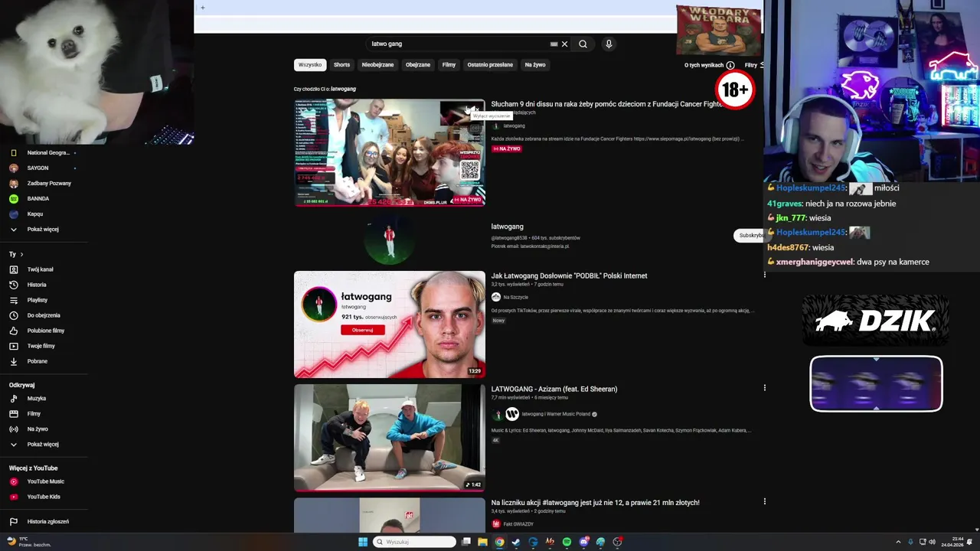
Task: Open a new browser tab with plus
Action: click(x=203, y=8)
